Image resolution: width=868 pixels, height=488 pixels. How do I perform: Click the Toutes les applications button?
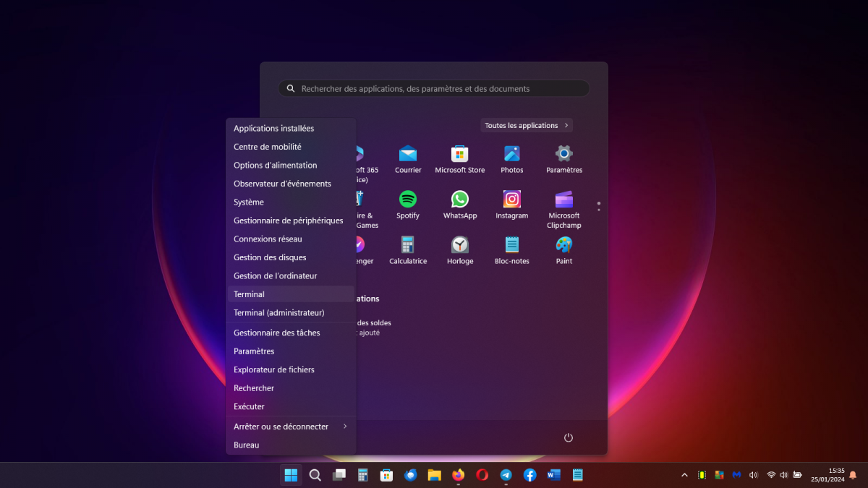[x=527, y=125]
